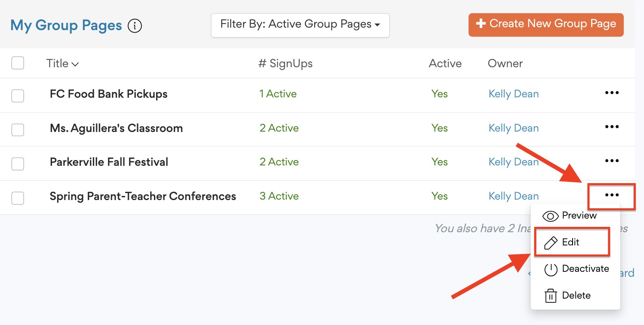Image resolution: width=644 pixels, height=325 pixels.
Task: Sort by the Title column chevron
Action: 75,64
